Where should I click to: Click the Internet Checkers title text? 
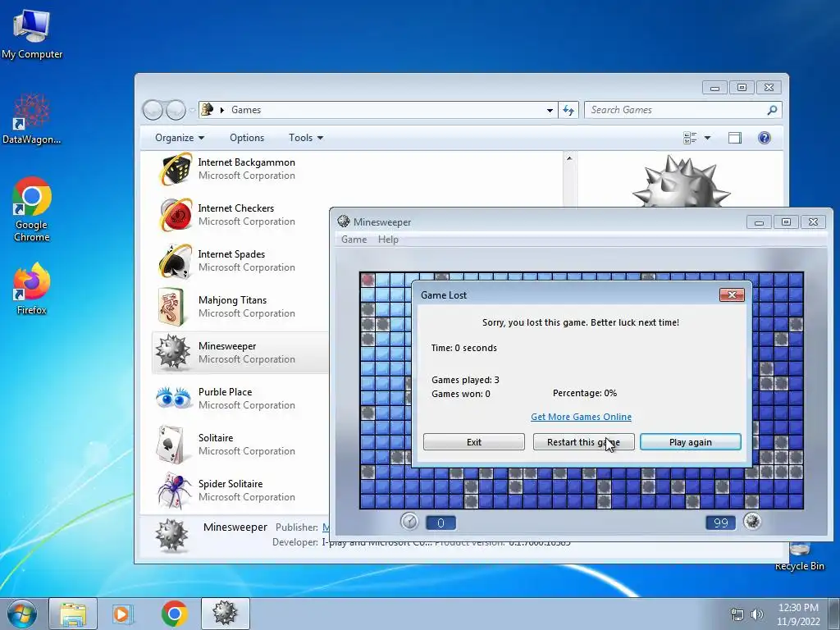[235, 208]
